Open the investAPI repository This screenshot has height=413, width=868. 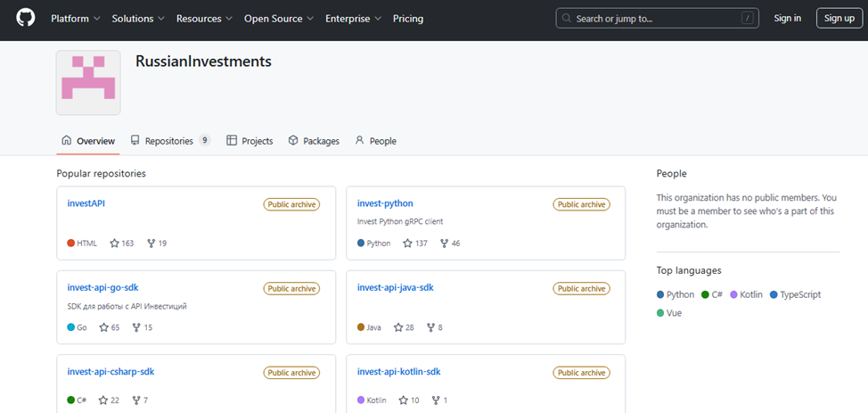click(86, 203)
